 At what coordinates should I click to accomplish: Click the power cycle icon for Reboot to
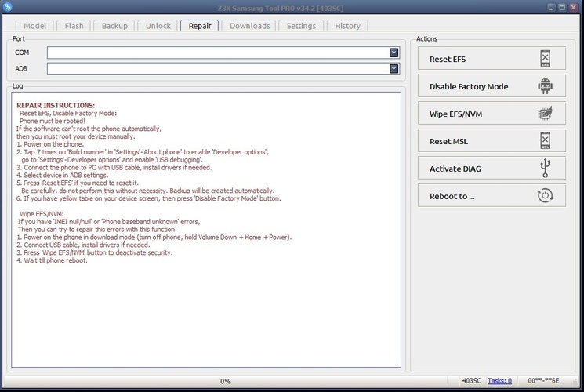click(x=545, y=196)
